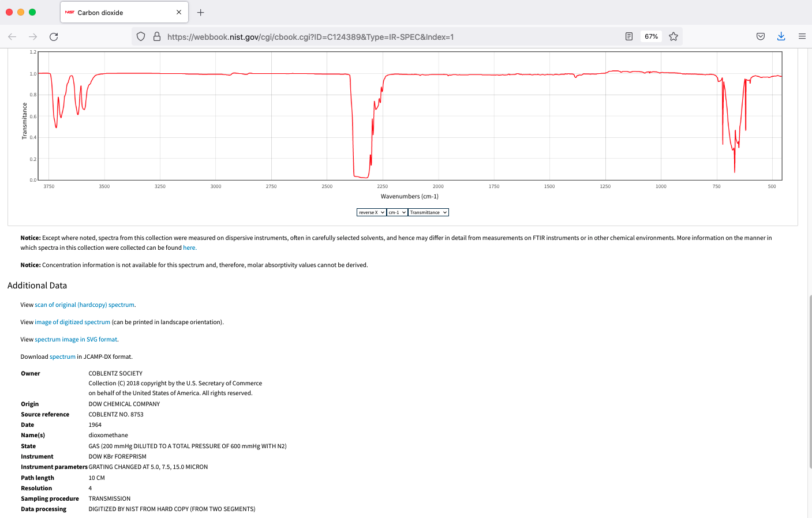Click the site security padlock icon
The width and height of the screenshot is (812, 518).
point(156,36)
